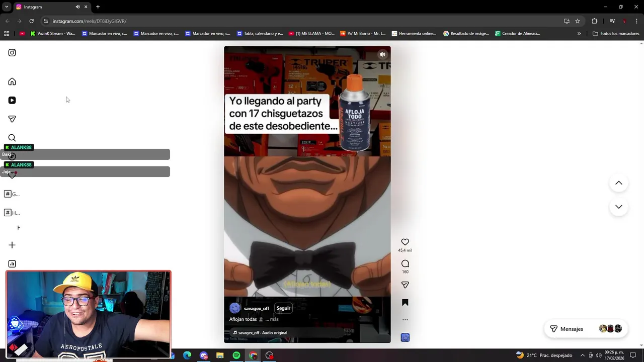The image size is (644, 362).
Task: Open install app icon in address bar
Action: (x=567, y=21)
